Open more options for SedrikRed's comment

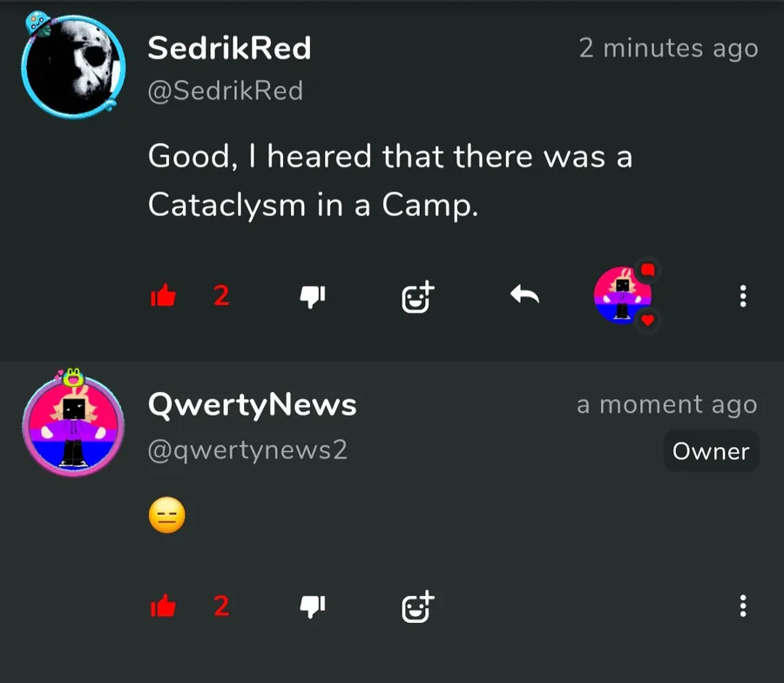(x=743, y=296)
